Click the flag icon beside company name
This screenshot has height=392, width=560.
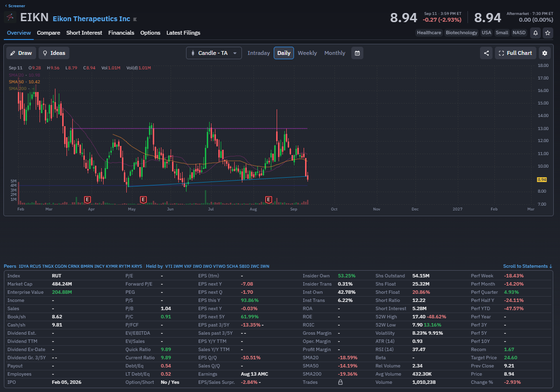coord(135,19)
